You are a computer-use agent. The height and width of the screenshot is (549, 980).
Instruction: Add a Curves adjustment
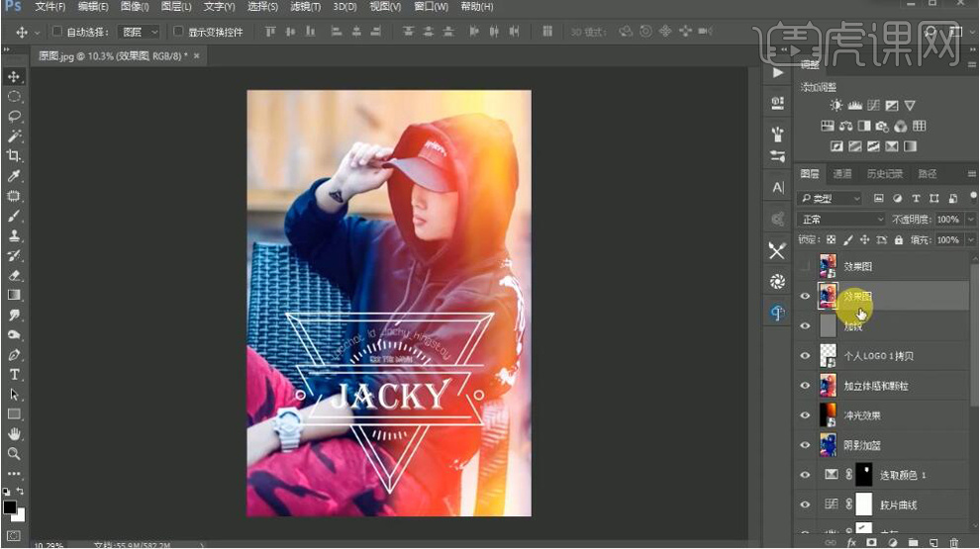tap(873, 106)
